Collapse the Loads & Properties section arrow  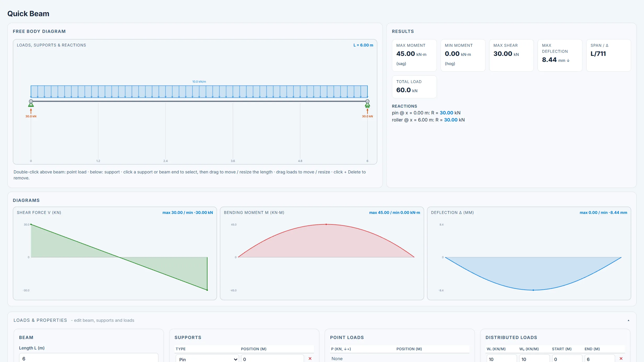coord(628,320)
